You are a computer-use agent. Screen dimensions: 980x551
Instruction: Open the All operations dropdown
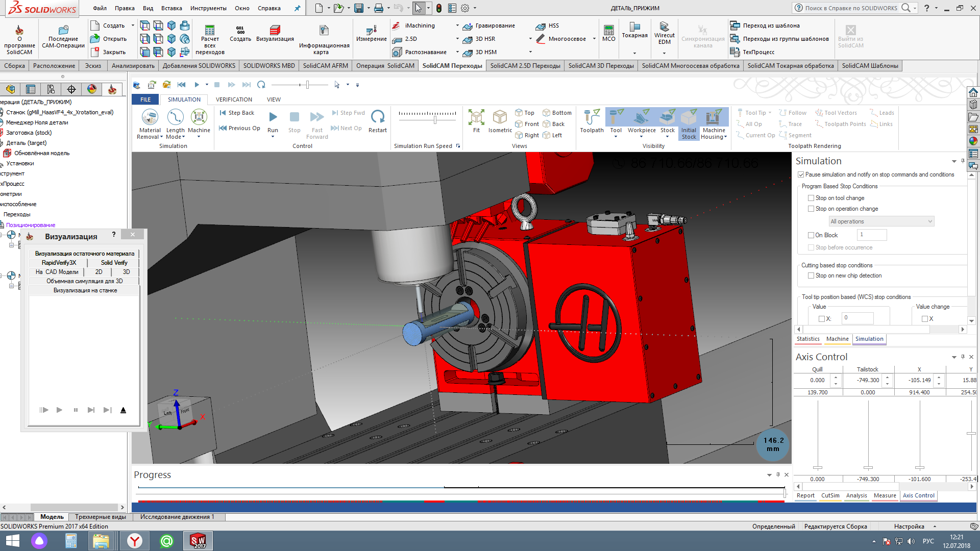pyautogui.click(x=881, y=221)
